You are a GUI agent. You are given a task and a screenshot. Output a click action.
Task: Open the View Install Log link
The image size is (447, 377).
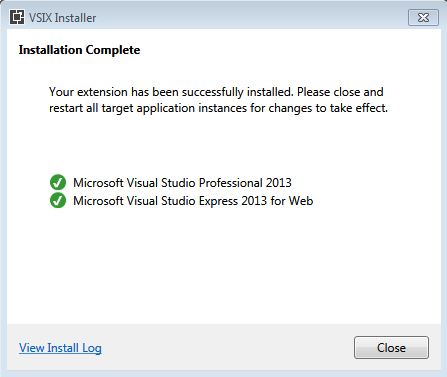(60, 348)
